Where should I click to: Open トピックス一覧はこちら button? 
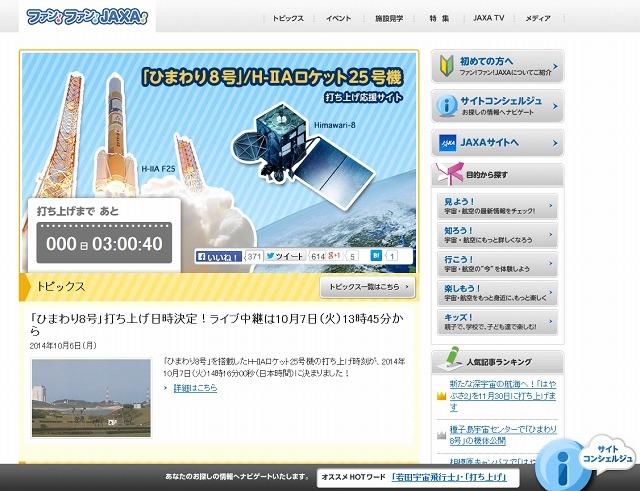[367, 287]
